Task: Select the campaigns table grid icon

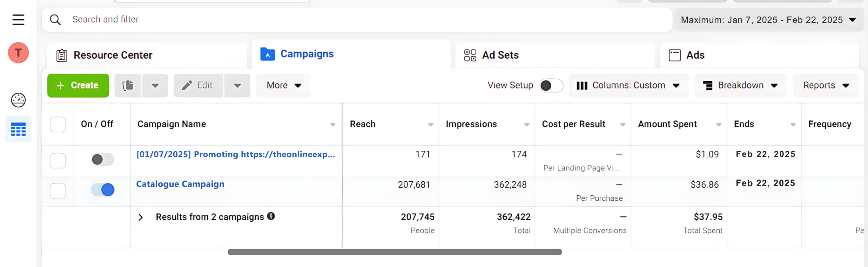Action: (x=18, y=129)
